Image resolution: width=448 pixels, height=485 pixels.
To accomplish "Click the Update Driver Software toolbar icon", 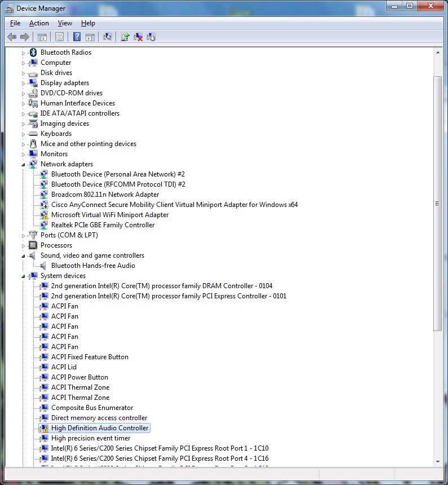I will click(x=125, y=37).
